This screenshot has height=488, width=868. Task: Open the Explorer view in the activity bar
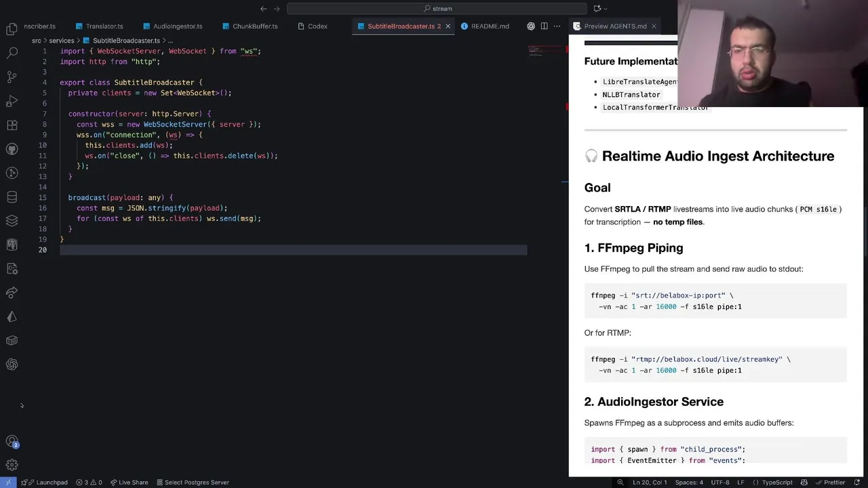(x=12, y=29)
